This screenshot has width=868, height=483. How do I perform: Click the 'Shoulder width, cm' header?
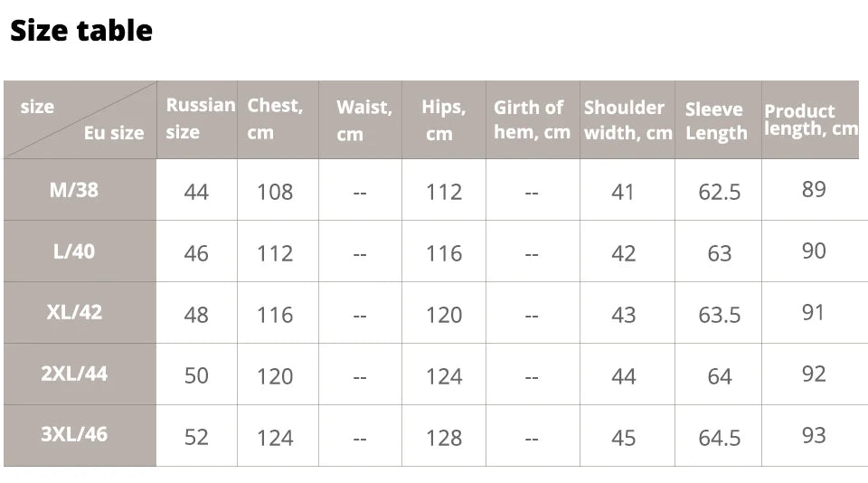click(x=627, y=119)
